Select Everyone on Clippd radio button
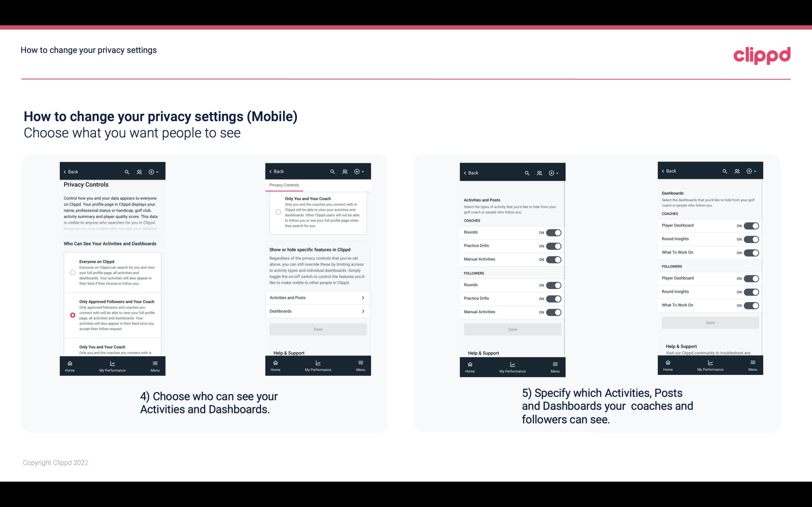Screen dimensions: 812x507 click(72, 273)
